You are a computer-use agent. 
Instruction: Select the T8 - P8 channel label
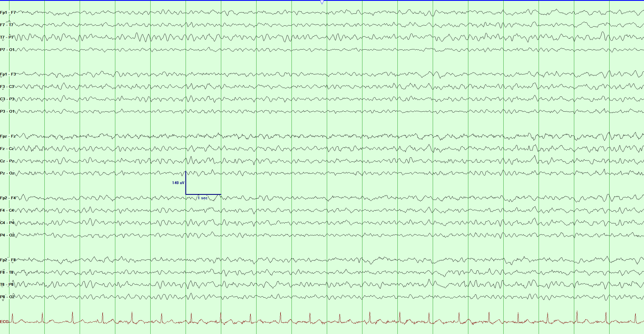(x=7, y=285)
